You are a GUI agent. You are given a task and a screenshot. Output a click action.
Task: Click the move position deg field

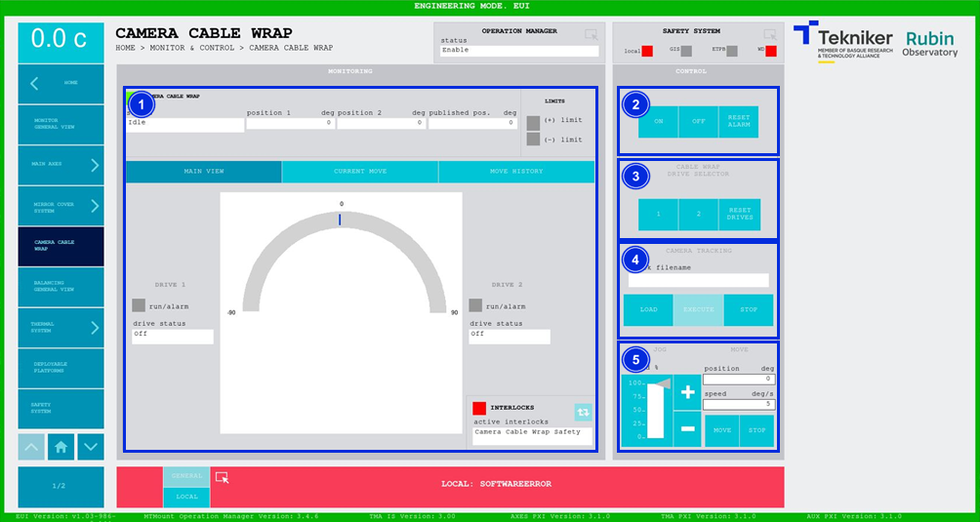click(739, 379)
